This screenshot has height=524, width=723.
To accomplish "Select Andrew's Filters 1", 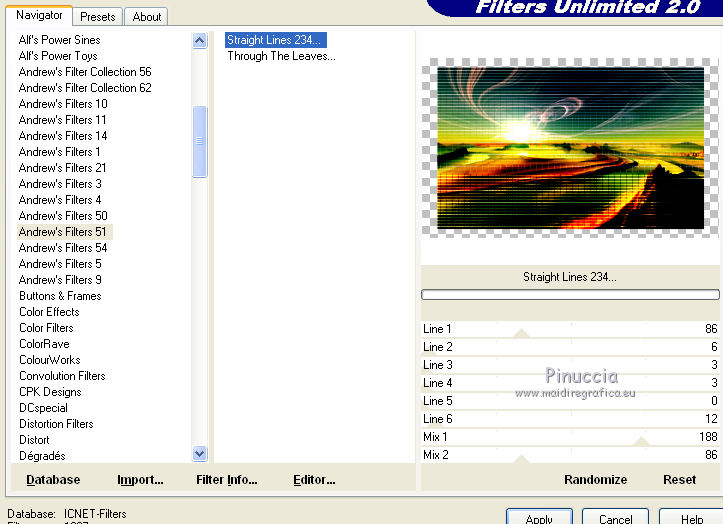I will (59, 152).
